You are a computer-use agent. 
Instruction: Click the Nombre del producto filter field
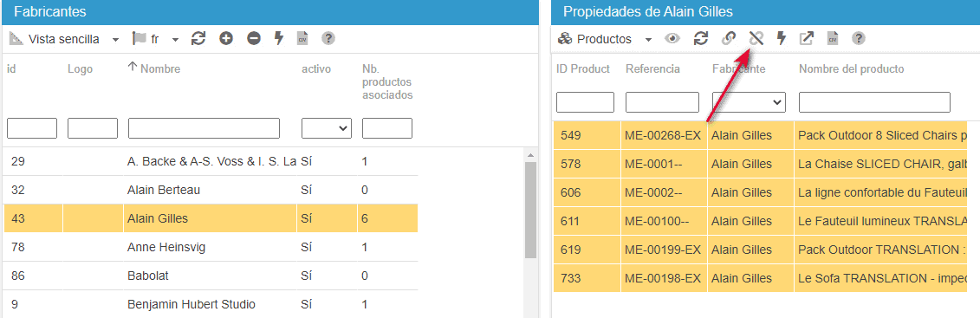(874, 102)
